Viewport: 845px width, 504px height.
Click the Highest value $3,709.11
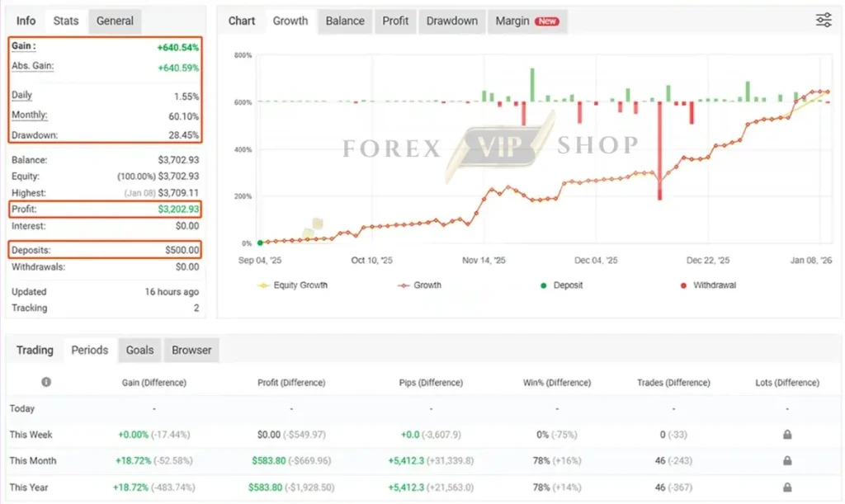click(178, 193)
